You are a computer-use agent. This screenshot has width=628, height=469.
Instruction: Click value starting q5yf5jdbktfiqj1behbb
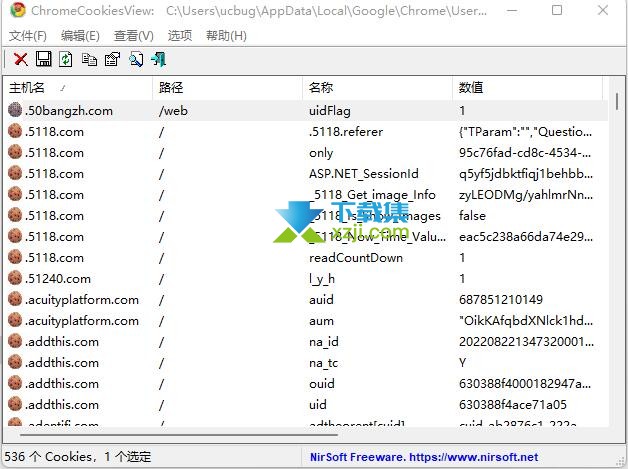(x=526, y=173)
